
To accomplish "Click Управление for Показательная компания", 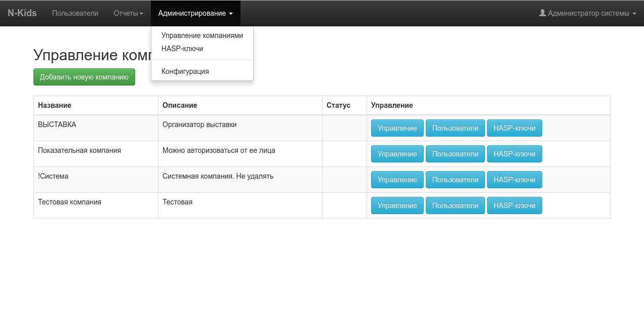I will pyautogui.click(x=397, y=154).
